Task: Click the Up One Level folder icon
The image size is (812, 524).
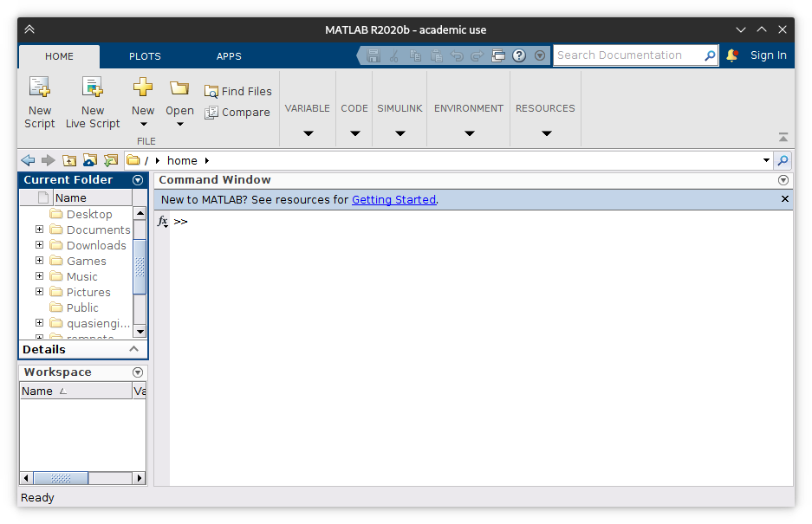Action: [68, 160]
